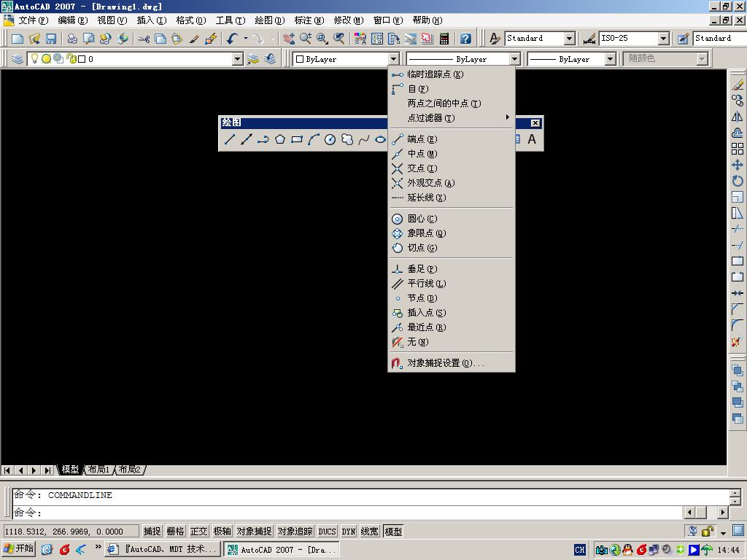The image size is (747, 560).
Task: Toggle DUCS in the status bar
Action: tap(328, 531)
